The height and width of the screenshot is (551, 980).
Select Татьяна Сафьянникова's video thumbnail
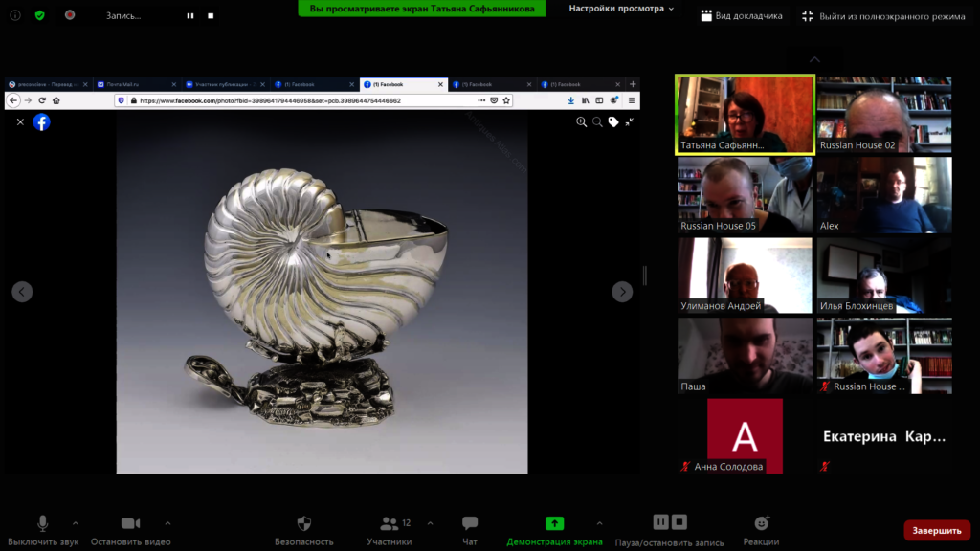[745, 115]
